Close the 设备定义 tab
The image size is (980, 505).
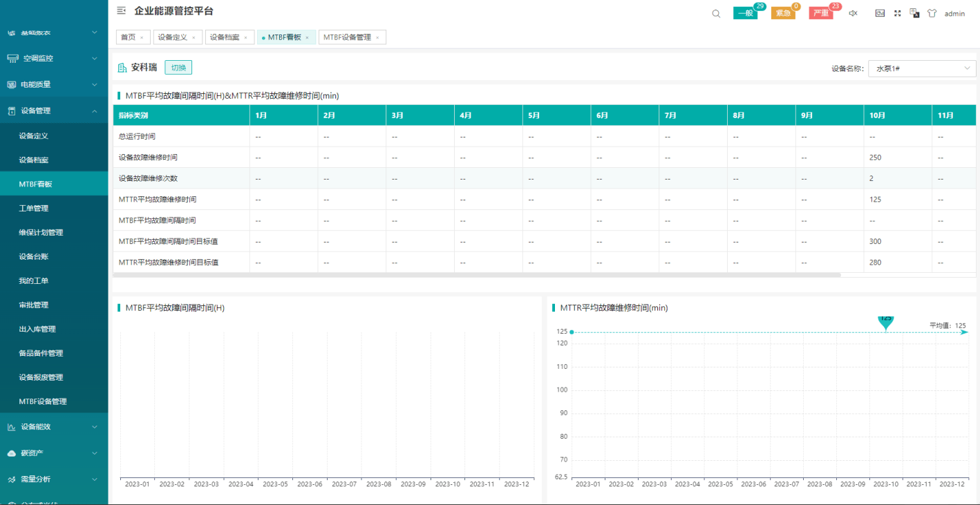point(194,37)
